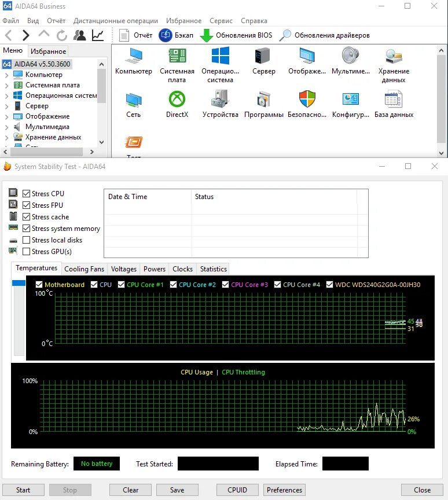Viewport: 448px width, 500px height.
Task: Uncheck Stress CPU
Action: (x=27, y=193)
